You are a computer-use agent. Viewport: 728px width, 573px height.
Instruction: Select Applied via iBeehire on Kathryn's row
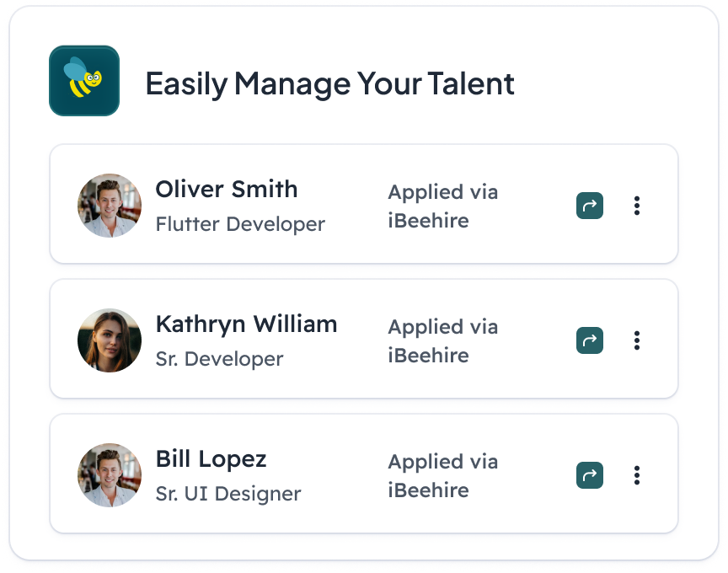click(x=443, y=341)
